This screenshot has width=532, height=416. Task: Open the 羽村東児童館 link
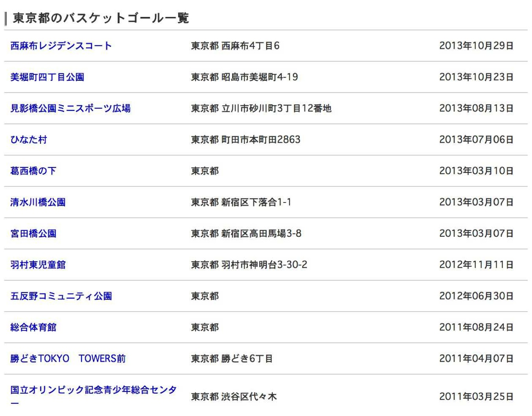click(x=38, y=265)
